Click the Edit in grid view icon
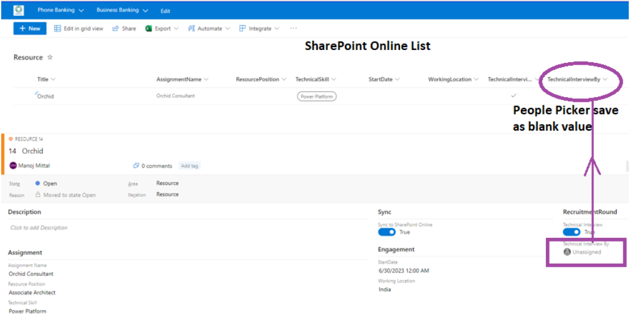644x316 pixels. 57,28
